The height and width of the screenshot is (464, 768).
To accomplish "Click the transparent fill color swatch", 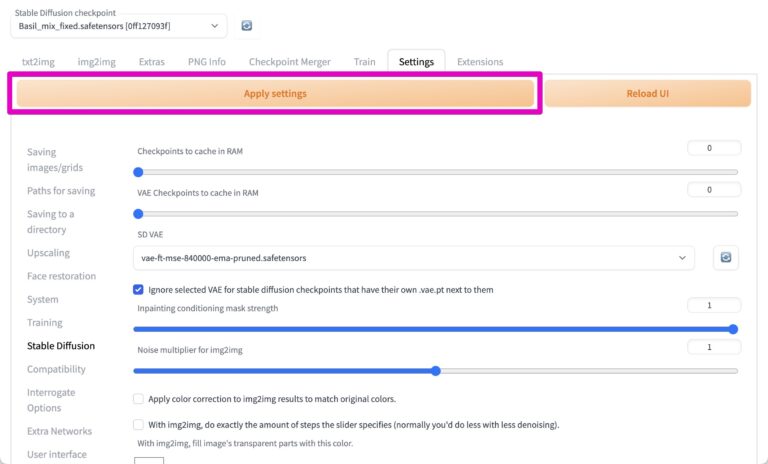I will pos(149,460).
